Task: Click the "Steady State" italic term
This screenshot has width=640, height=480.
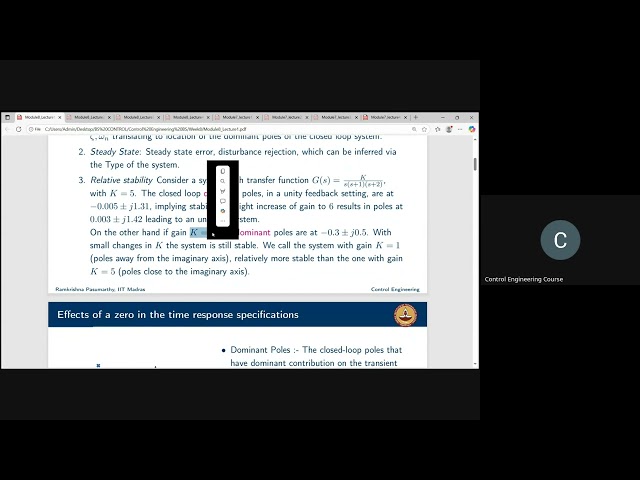Action: pyautogui.click(x=115, y=152)
